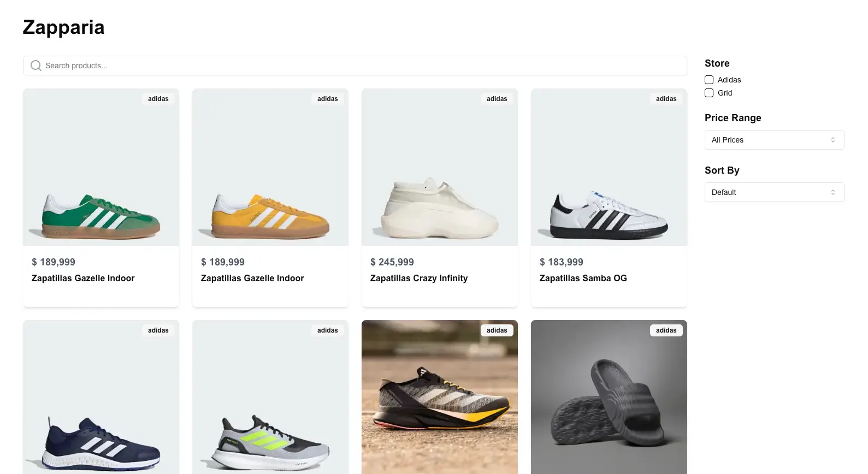Click the chevron arrows in All Prices box
The height and width of the screenshot is (474, 868).
833,140
